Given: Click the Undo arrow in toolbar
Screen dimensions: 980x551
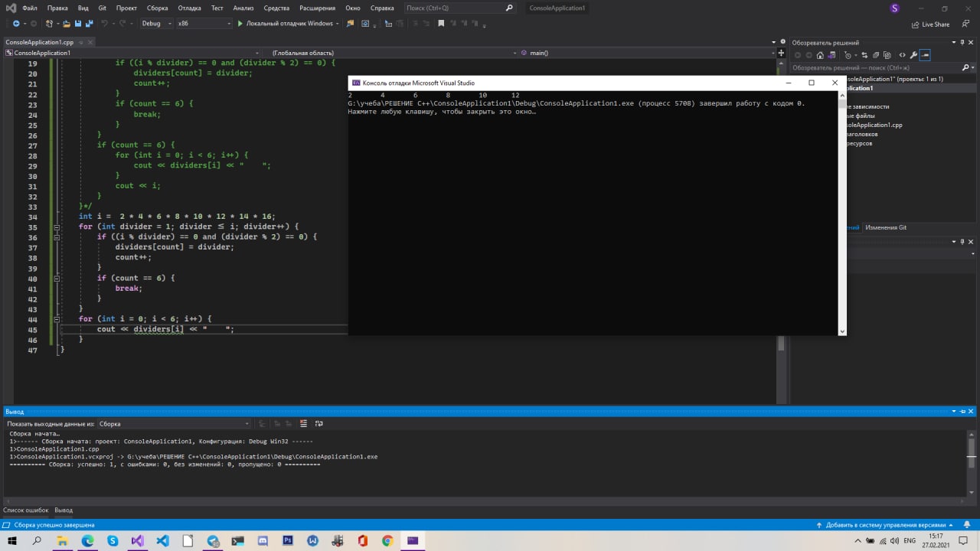Looking at the screenshot, I should pos(105,24).
